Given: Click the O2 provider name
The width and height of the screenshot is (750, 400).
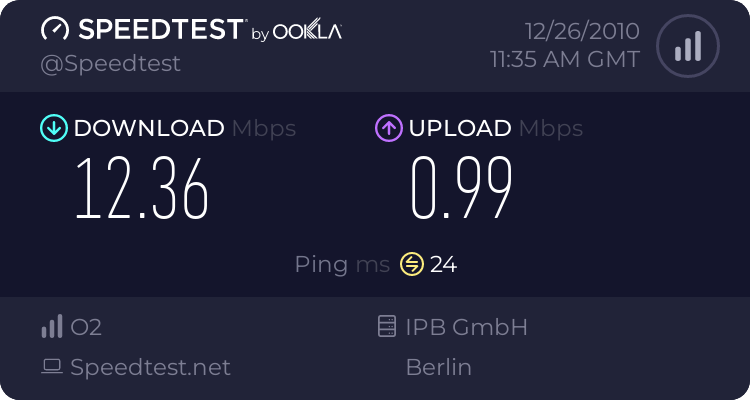Looking at the screenshot, I should 86,327.
